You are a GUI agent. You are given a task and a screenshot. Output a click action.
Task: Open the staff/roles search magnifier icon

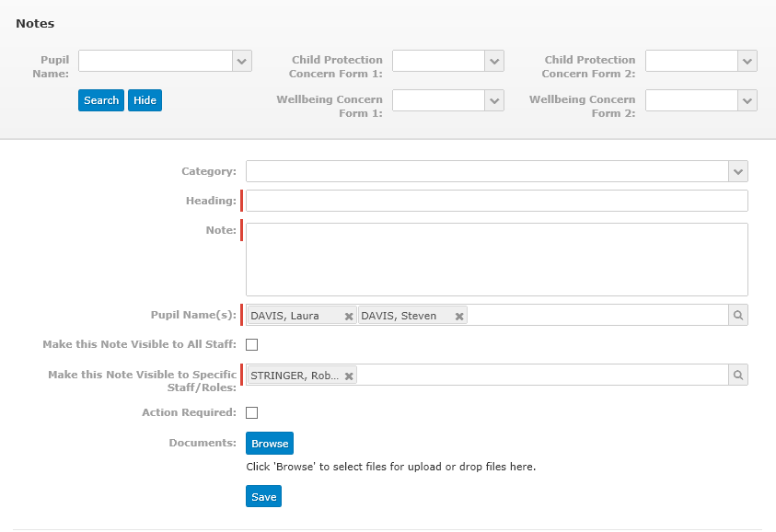pos(738,376)
